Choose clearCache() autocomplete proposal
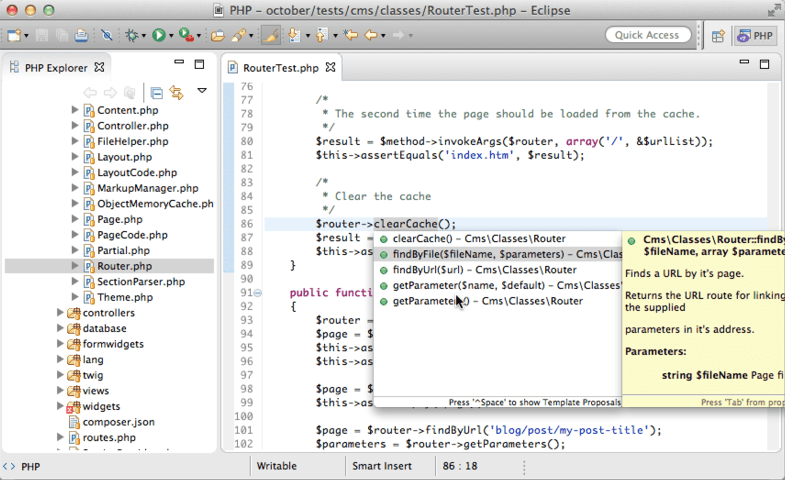The width and height of the screenshot is (785, 480). [x=498, y=239]
